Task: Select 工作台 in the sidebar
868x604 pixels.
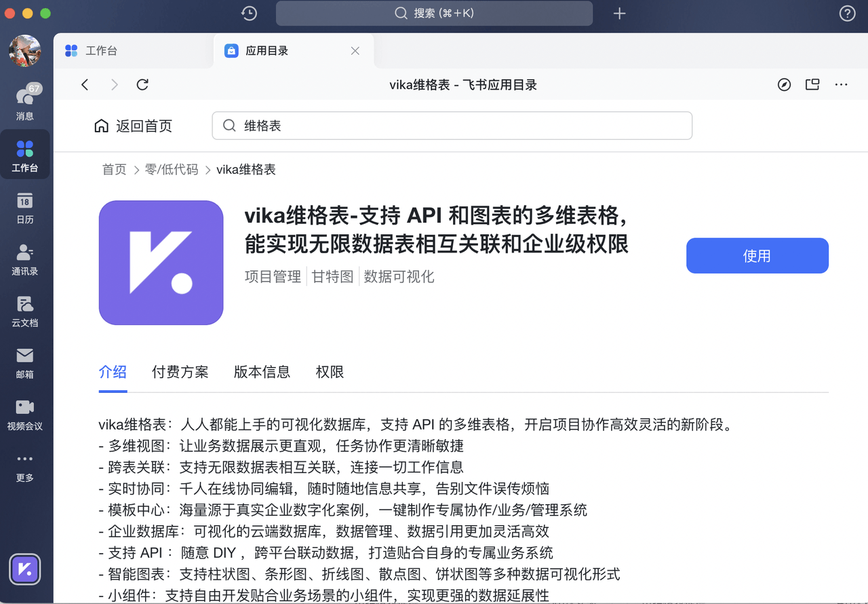Action: pos(25,155)
